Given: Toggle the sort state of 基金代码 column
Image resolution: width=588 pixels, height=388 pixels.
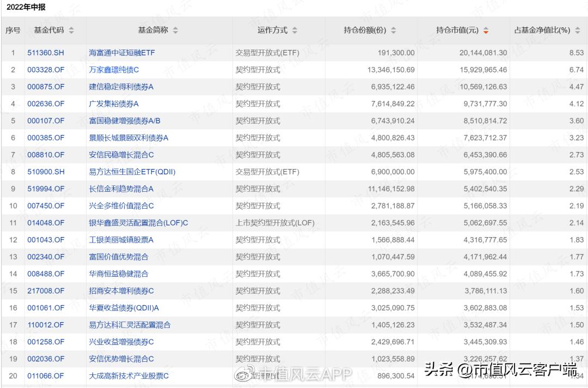Looking at the screenshot, I should pos(70,31).
